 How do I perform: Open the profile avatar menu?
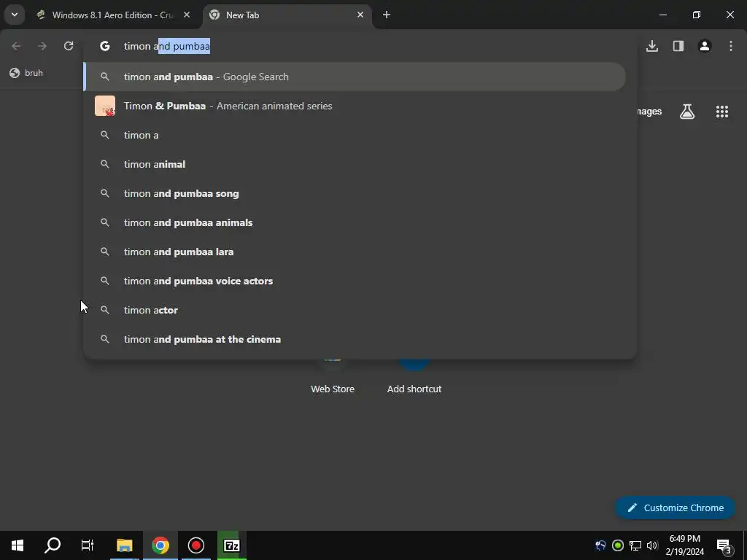pos(705,46)
